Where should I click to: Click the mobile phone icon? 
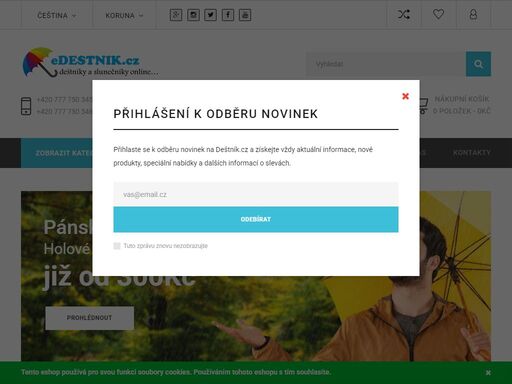(26, 106)
